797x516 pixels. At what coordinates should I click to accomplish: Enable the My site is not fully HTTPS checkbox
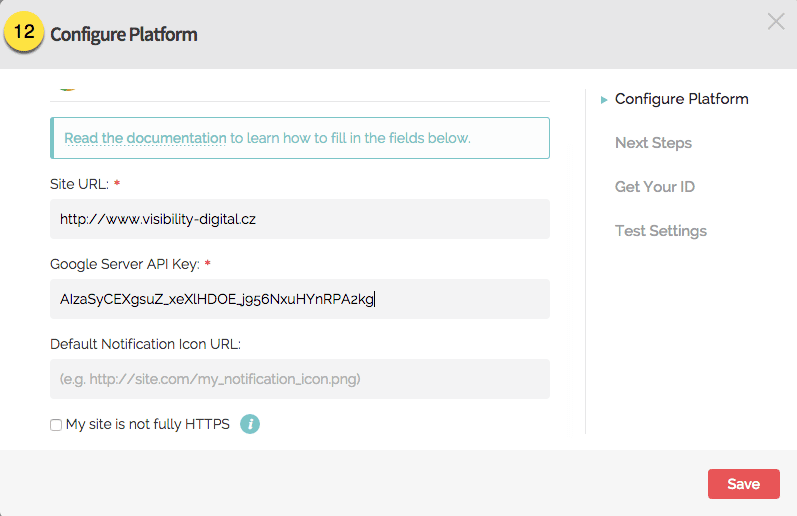click(x=56, y=425)
